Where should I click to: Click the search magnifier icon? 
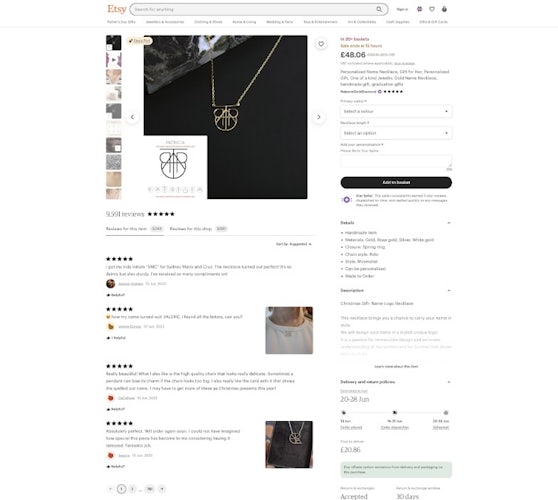[379, 9]
